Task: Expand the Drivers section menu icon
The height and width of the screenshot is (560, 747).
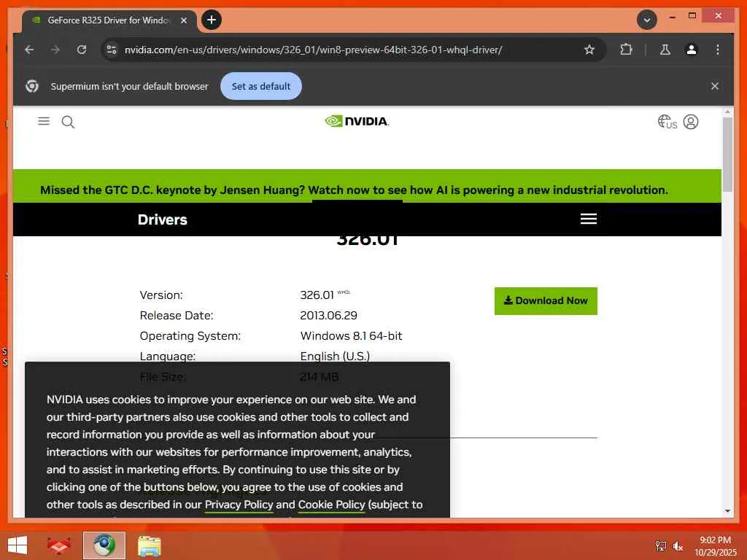Action: pos(589,219)
